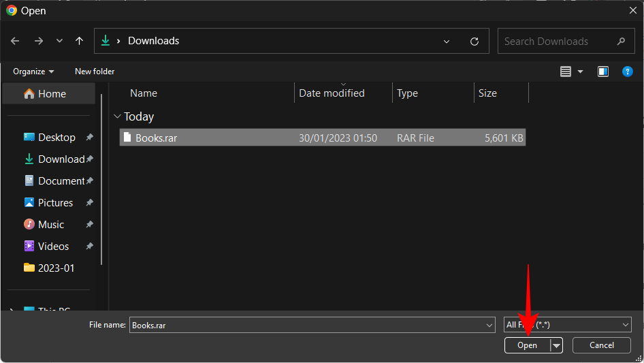The height and width of the screenshot is (363, 644).
Task: Click the search magnifier icon
Action: pos(621,41)
